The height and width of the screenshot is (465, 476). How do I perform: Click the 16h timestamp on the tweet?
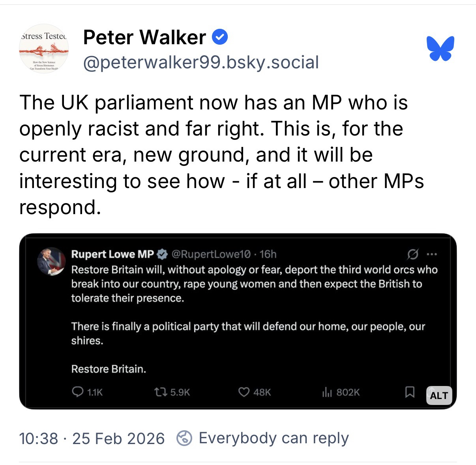268,254
